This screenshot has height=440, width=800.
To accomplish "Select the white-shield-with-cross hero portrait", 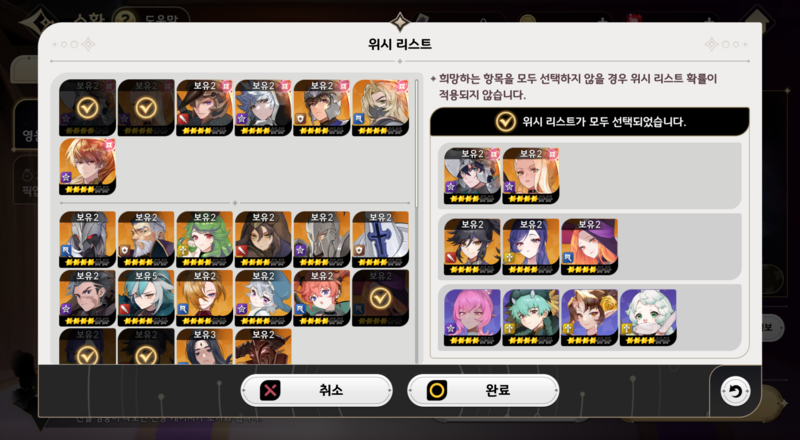I will (380, 240).
